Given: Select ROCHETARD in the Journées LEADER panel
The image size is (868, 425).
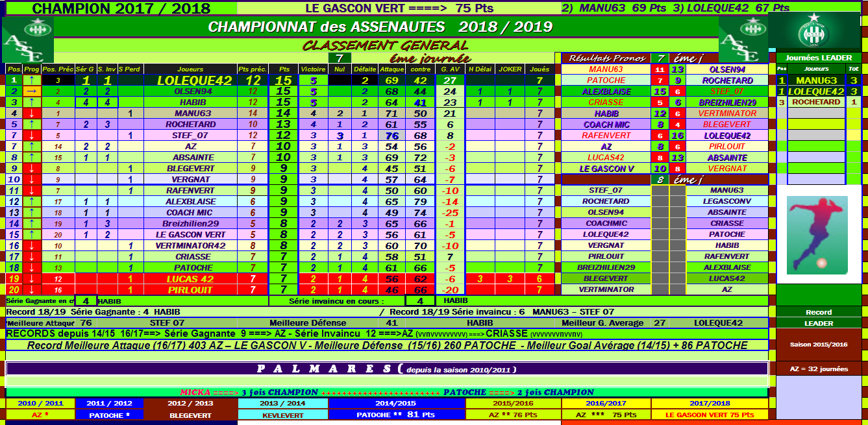Looking at the screenshot, I should click(816, 103).
